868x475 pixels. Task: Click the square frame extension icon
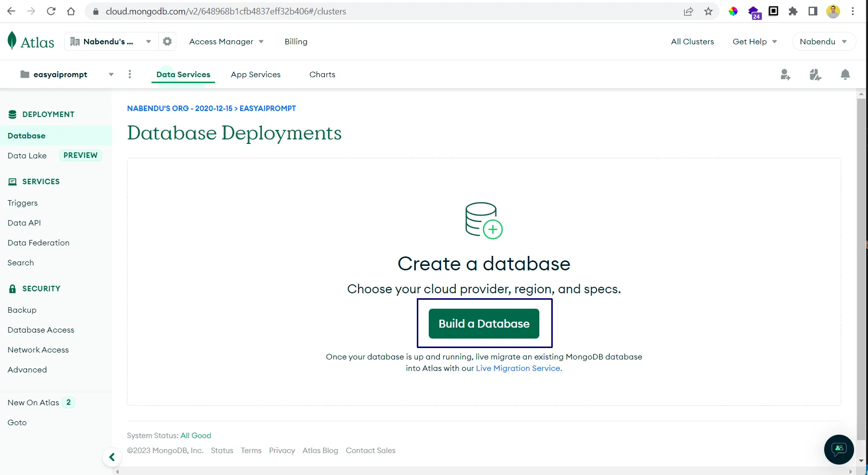pos(773,11)
